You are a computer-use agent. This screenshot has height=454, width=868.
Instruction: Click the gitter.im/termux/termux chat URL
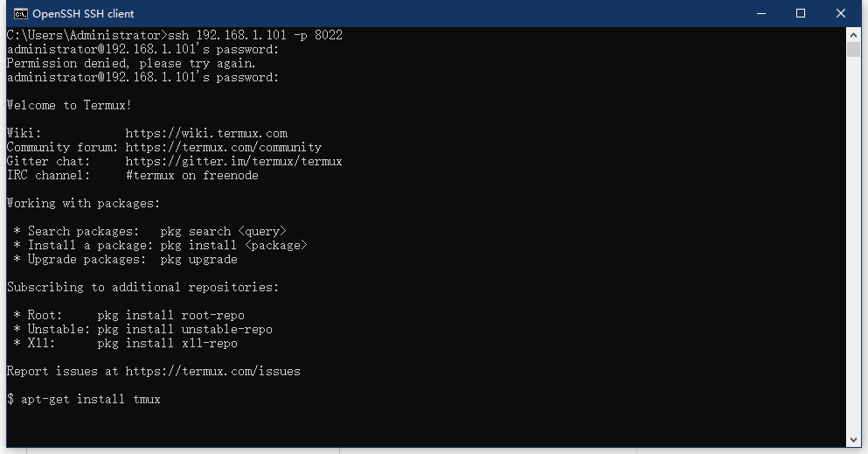[233, 162]
